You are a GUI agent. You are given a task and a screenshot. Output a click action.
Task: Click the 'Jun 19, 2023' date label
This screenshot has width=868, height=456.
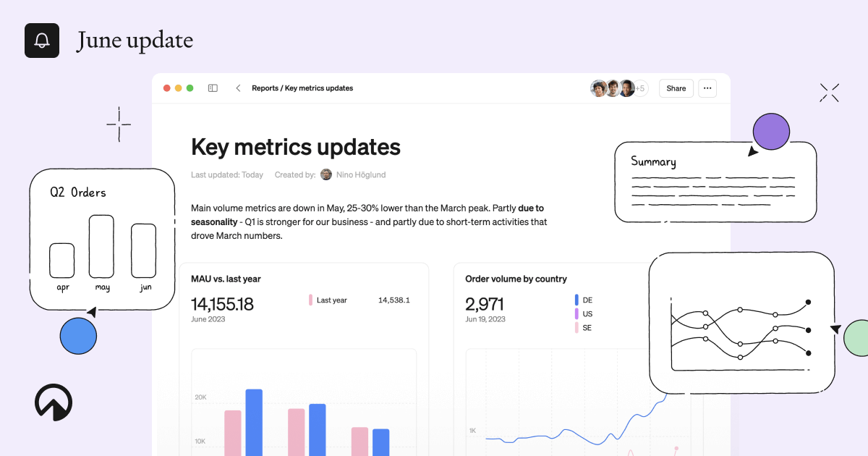tap(485, 319)
